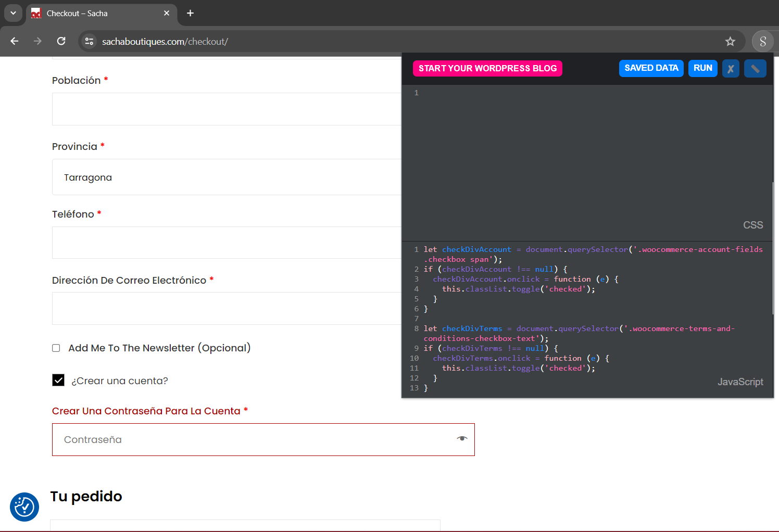Image resolution: width=779 pixels, height=532 pixels.
Task: Click inside the CSS editor area
Action: [x=587, y=162]
